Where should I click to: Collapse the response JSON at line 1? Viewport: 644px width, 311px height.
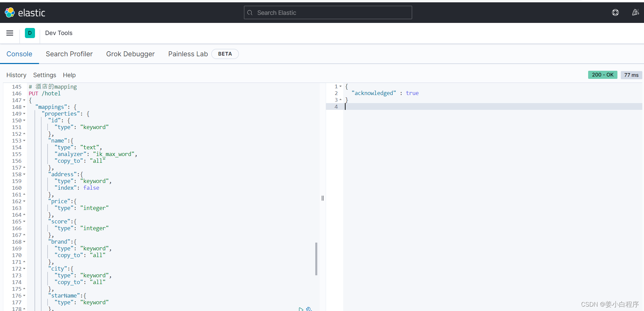pyautogui.click(x=341, y=86)
